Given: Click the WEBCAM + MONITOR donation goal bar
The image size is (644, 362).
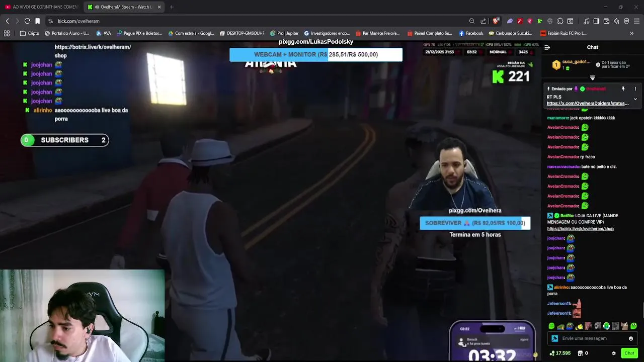Looking at the screenshot, I should [316, 54].
